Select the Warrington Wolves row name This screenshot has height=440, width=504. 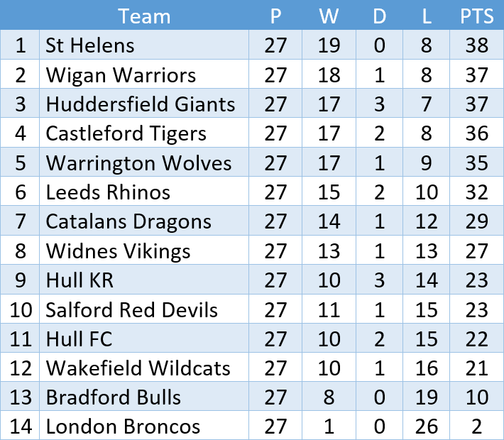pyautogui.click(x=138, y=163)
